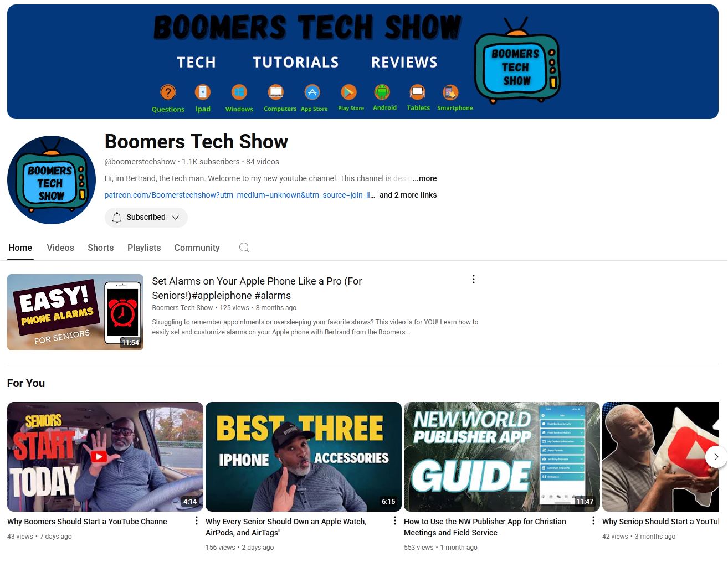Click the channel search magnifier icon
Viewport: 728px width, 562px height.
[244, 248]
